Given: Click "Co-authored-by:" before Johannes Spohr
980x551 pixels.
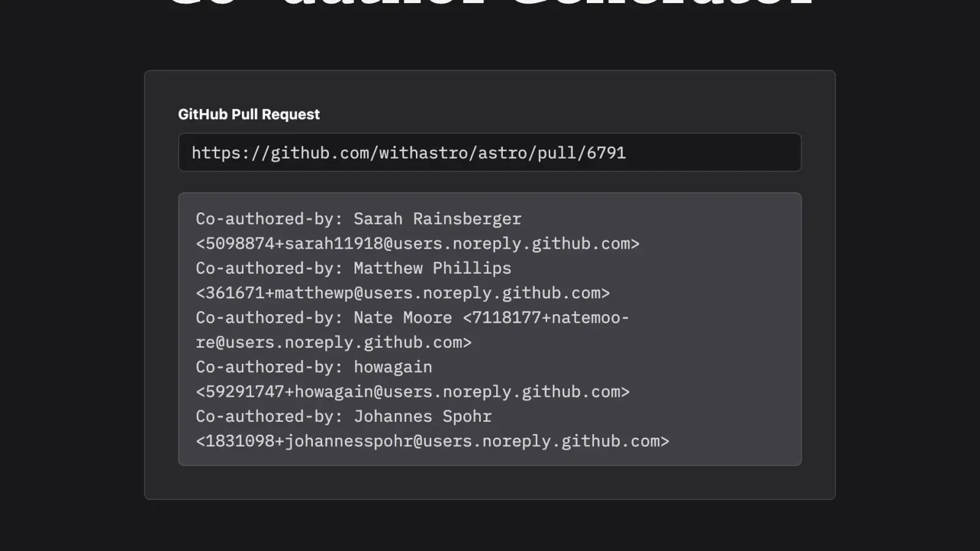Looking at the screenshot, I should (x=269, y=416).
